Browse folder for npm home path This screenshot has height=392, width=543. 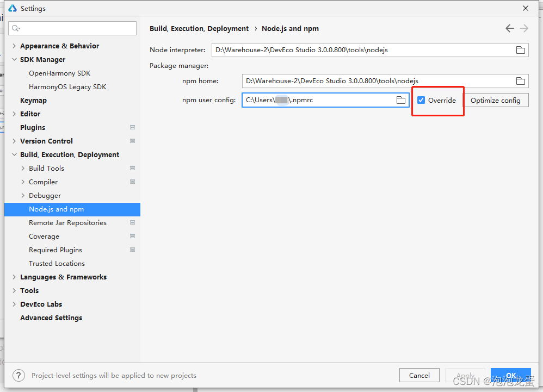[520, 82]
